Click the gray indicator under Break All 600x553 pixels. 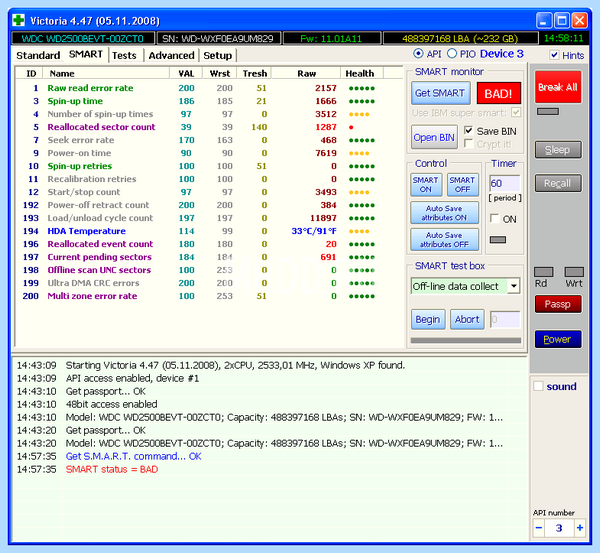tap(548, 111)
